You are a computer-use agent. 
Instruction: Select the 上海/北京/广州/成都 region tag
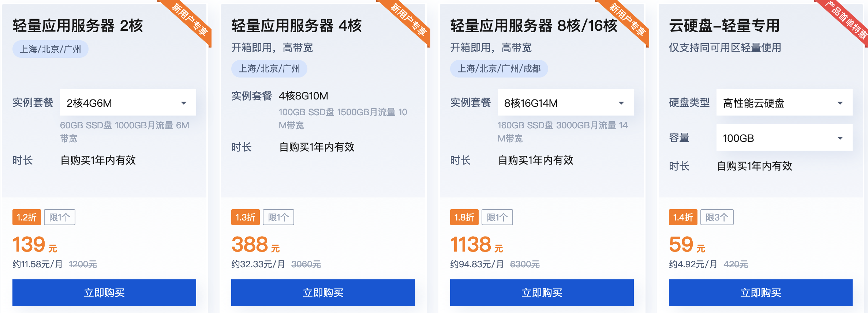click(x=499, y=69)
